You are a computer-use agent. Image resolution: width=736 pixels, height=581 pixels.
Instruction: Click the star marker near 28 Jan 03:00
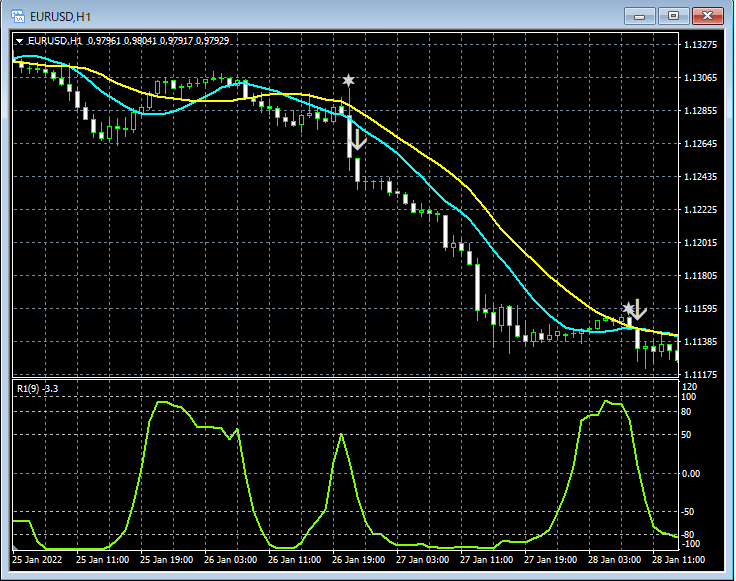(x=628, y=309)
